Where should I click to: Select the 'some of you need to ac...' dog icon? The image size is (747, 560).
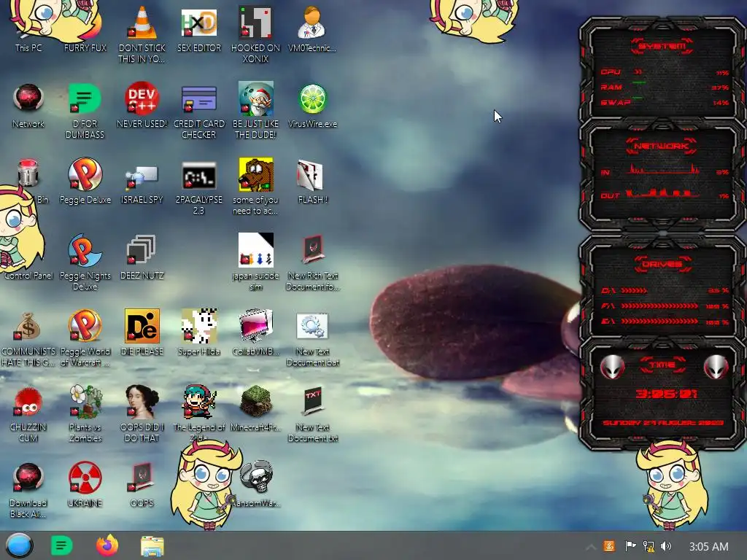256,187
